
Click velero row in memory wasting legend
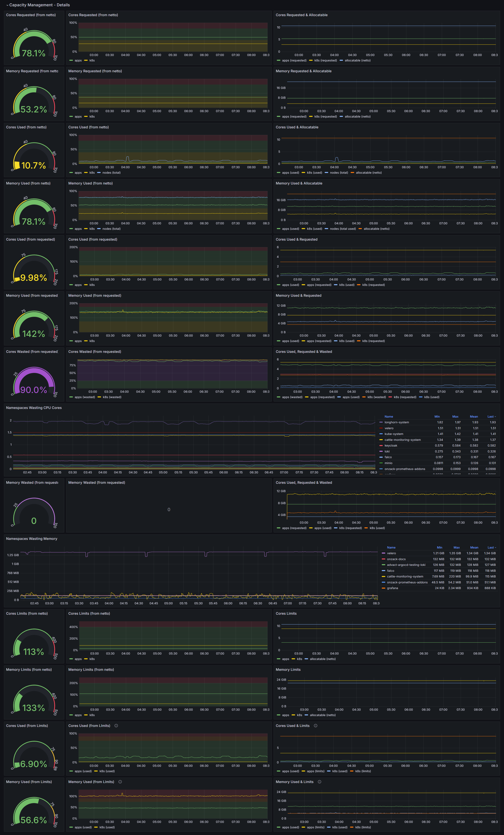(x=391, y=553)
